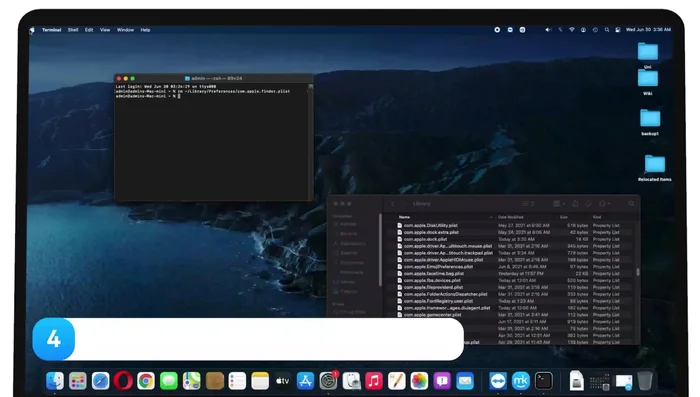Select the 'backup1' folder on the desktop

pos(650,118)
